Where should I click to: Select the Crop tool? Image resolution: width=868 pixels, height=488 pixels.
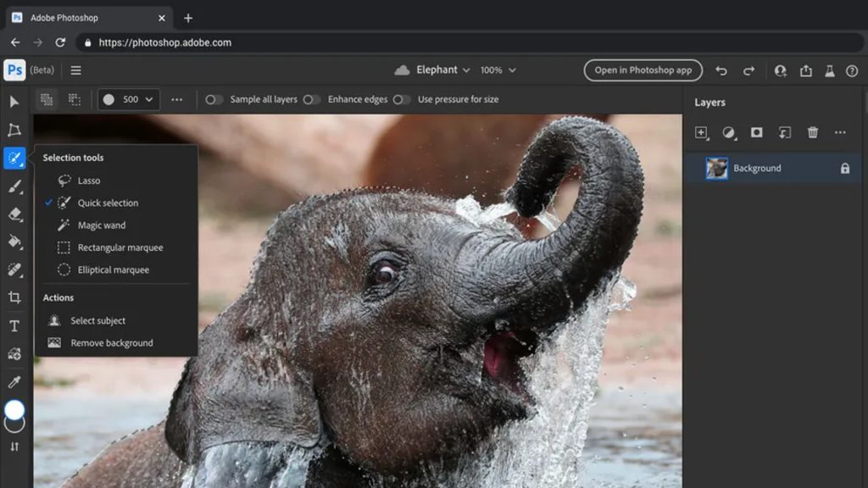pos(14,297)
